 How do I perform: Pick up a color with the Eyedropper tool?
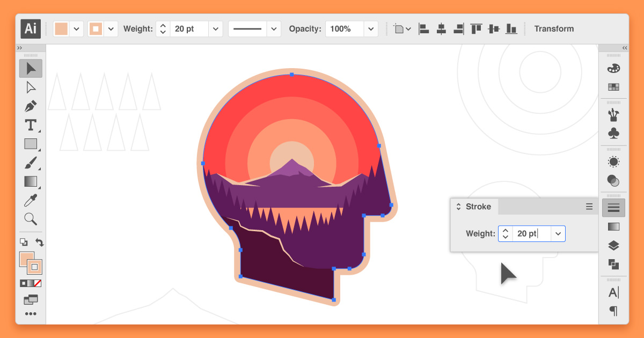point(31,200)
